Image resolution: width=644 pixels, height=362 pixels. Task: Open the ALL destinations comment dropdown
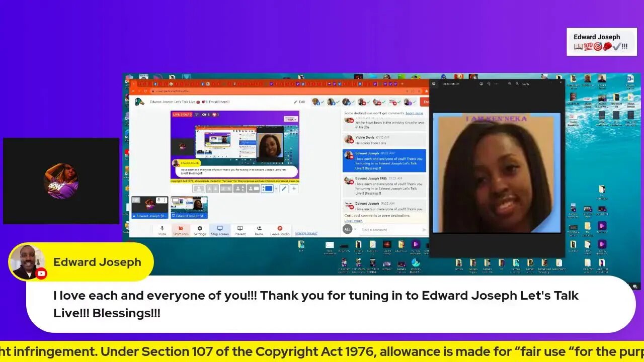[x=349, y=229]
